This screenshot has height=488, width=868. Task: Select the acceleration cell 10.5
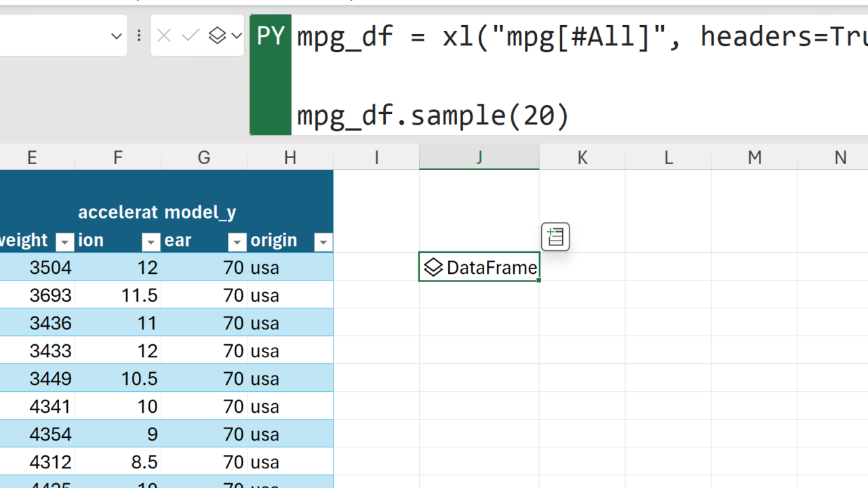coord(118,378)
